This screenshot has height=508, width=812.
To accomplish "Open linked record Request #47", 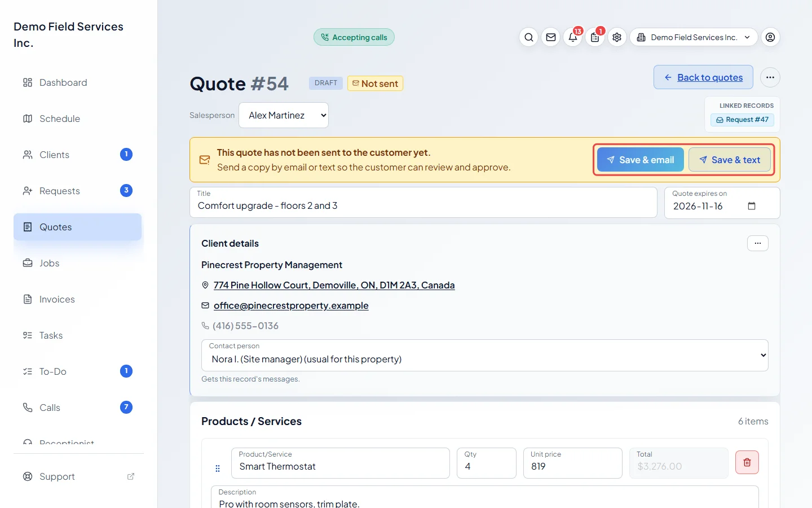I will pyautogui.click(x=742, y=120).
